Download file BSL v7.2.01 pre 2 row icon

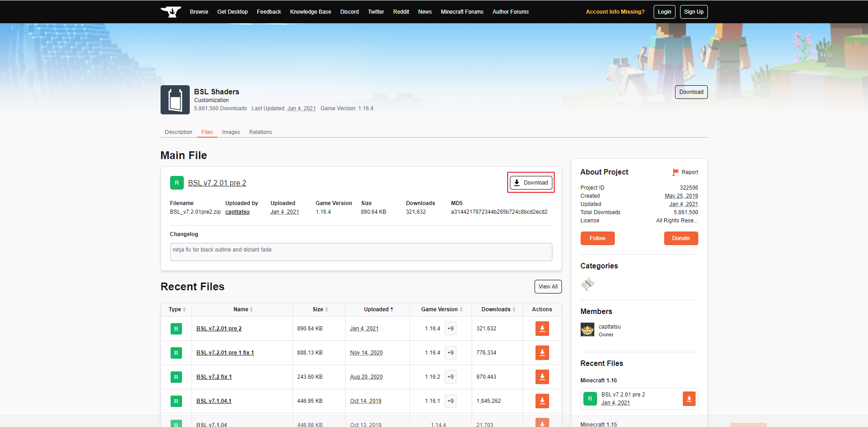pos(542,329)
